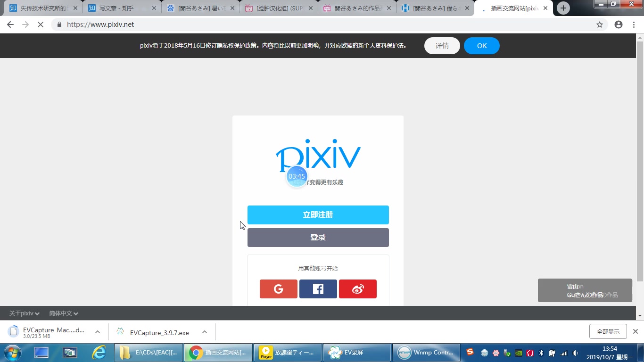The image size is (644, 362).
Task: Close the downloads bar
Action: click(635, 331)
